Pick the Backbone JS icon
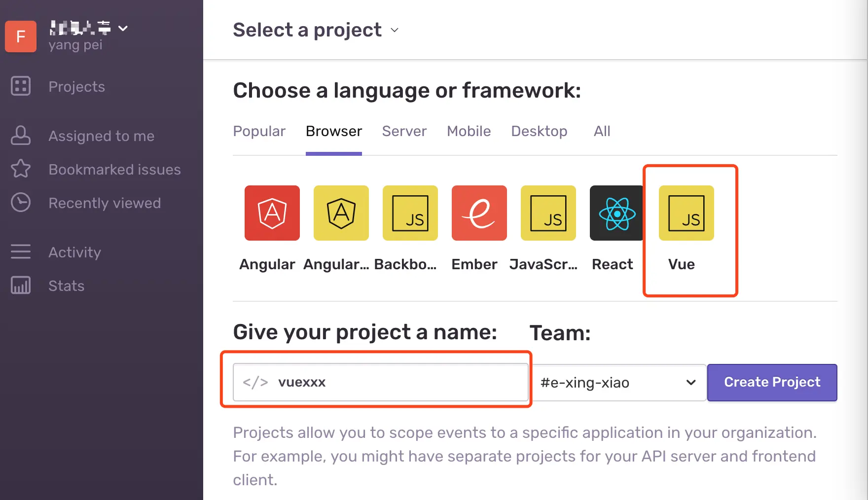The width and height of the screenshot is (868, 500). click(410, 213)
